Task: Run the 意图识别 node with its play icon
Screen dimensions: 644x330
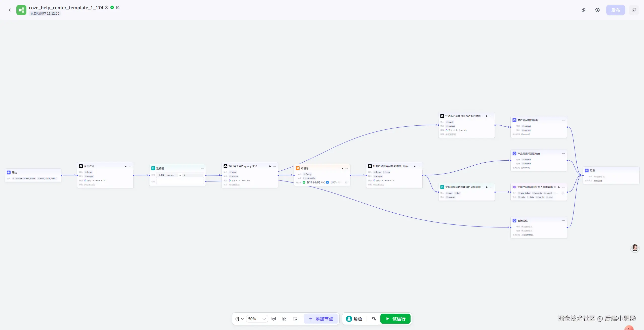Action: 126,166
